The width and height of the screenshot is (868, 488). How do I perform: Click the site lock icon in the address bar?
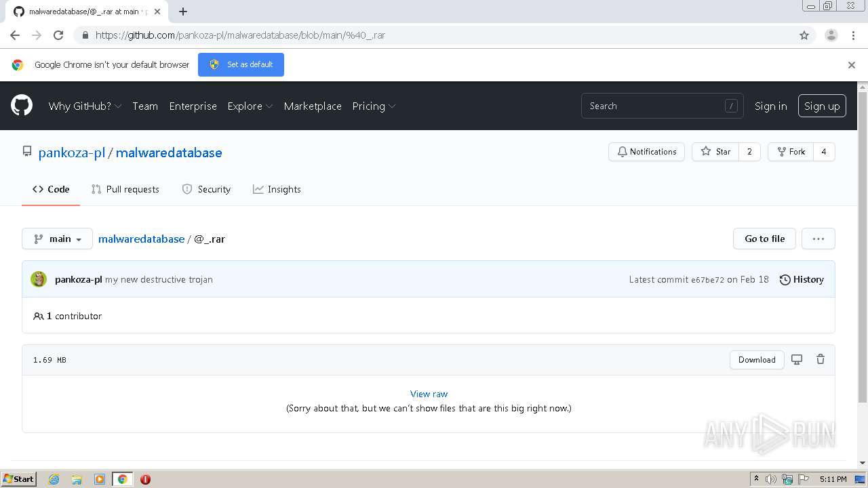pos(85,35)
